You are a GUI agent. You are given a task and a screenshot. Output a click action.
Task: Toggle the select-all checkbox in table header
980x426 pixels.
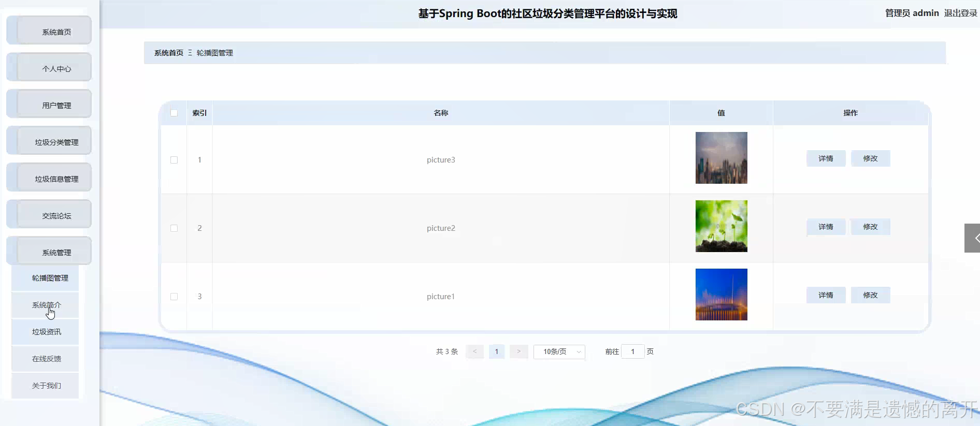[174, 113]
